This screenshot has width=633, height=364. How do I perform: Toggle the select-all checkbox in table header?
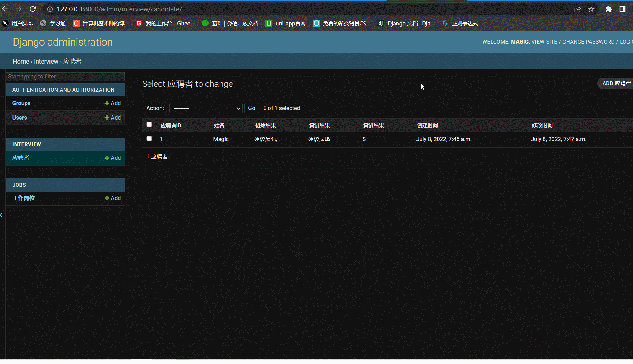pyautogui.click(x=149, y=124)
